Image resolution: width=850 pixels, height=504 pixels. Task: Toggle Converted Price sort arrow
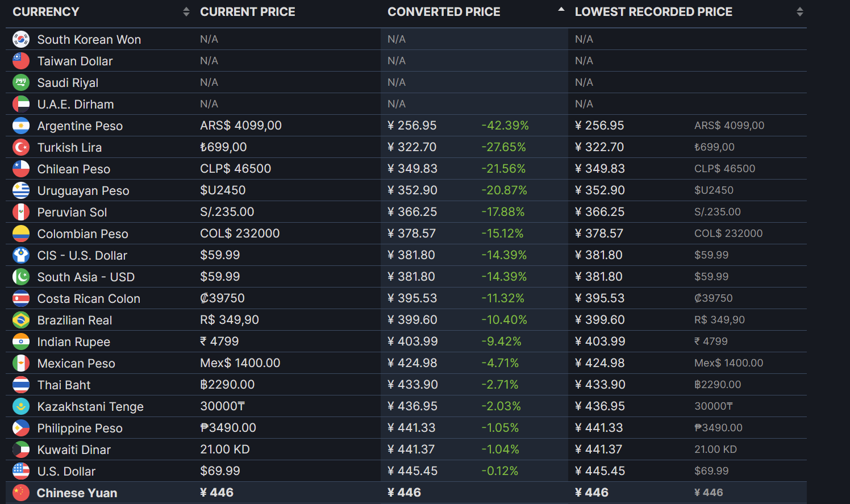click(x=561, y=10)
